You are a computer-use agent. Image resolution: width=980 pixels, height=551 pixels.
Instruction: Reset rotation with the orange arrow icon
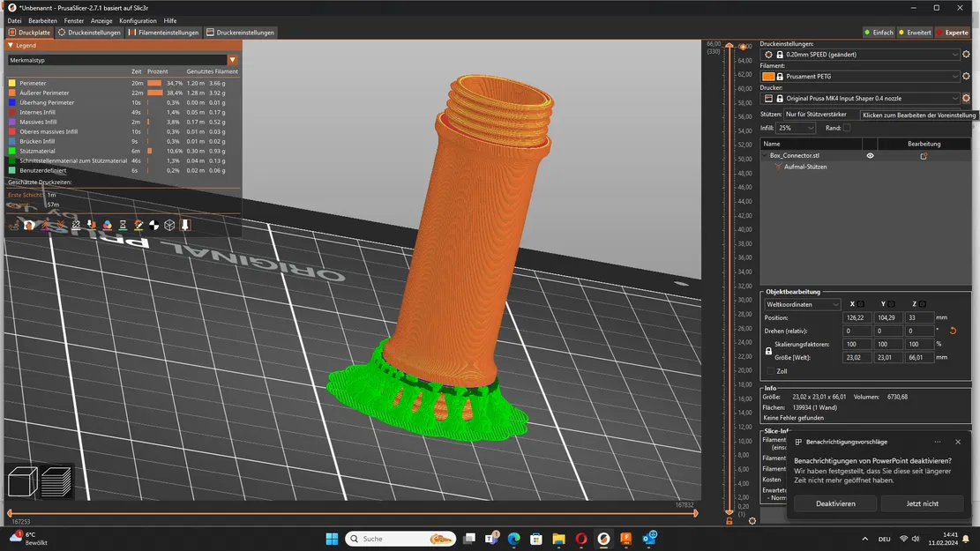pyautogui.click(x=954, y=331)
